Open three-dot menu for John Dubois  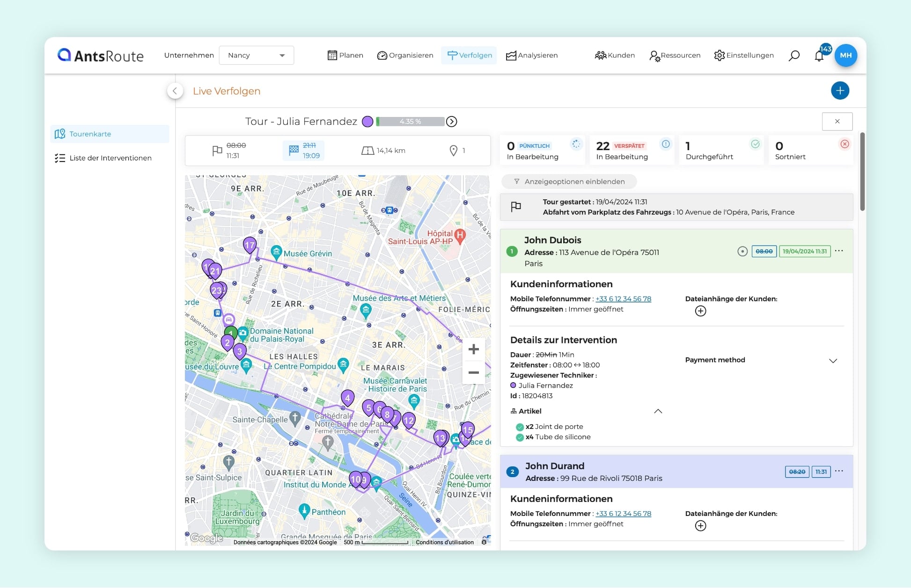coord(839,251)
